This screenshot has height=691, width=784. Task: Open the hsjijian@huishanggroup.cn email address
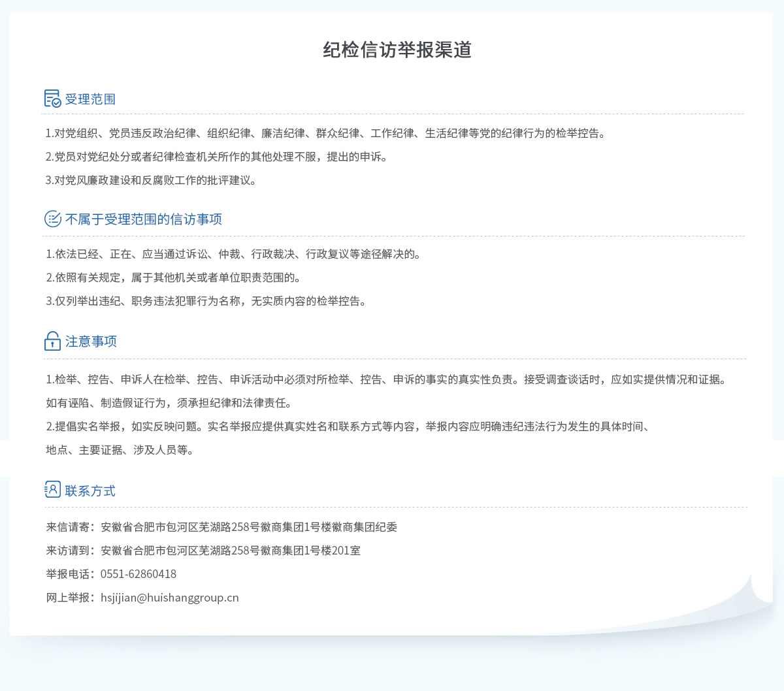[169, 598]
